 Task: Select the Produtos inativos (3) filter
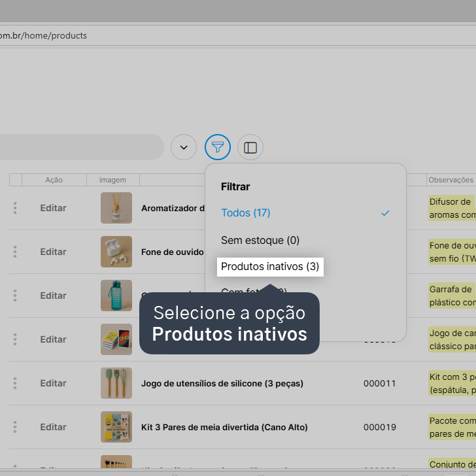[270, 267]
